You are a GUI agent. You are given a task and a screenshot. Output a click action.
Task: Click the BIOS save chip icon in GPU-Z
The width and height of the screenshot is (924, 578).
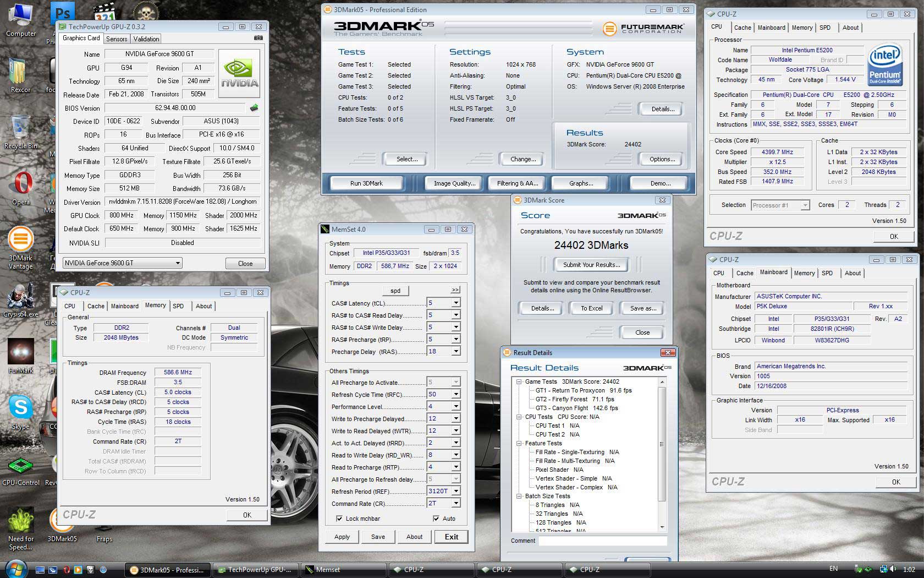tap(254, 108)
